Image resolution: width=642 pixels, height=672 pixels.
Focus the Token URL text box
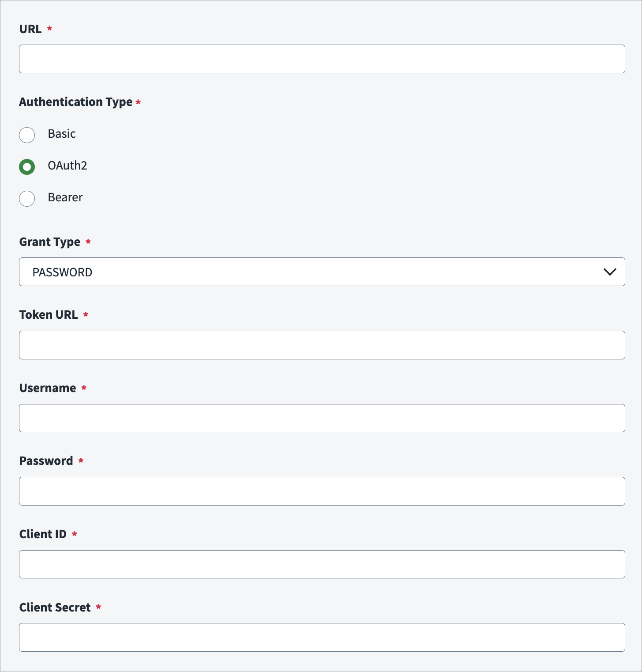(322, 345)
